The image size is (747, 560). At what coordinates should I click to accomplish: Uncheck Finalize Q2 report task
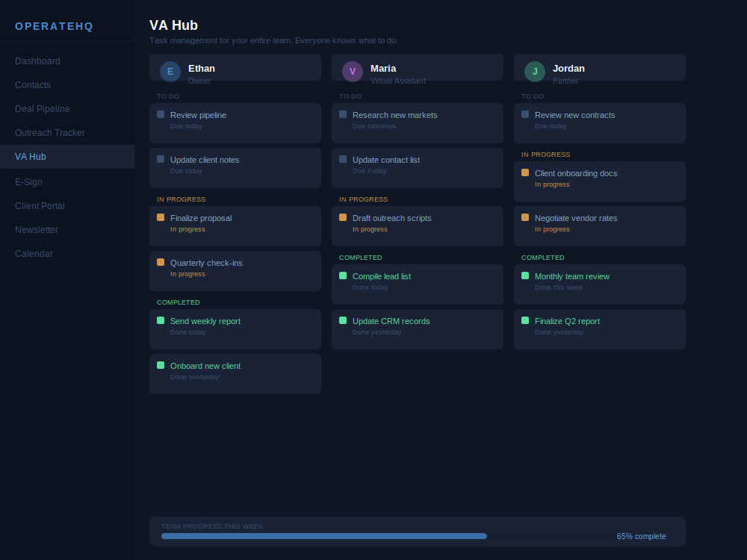pyautogui.click(x=525, y=320)
